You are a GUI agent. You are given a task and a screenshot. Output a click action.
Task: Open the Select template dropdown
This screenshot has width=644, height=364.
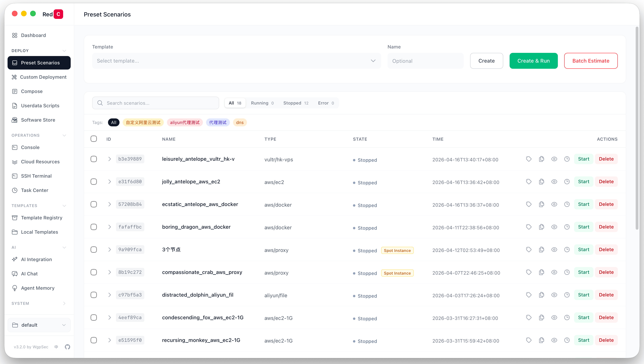tap(236, 61)
